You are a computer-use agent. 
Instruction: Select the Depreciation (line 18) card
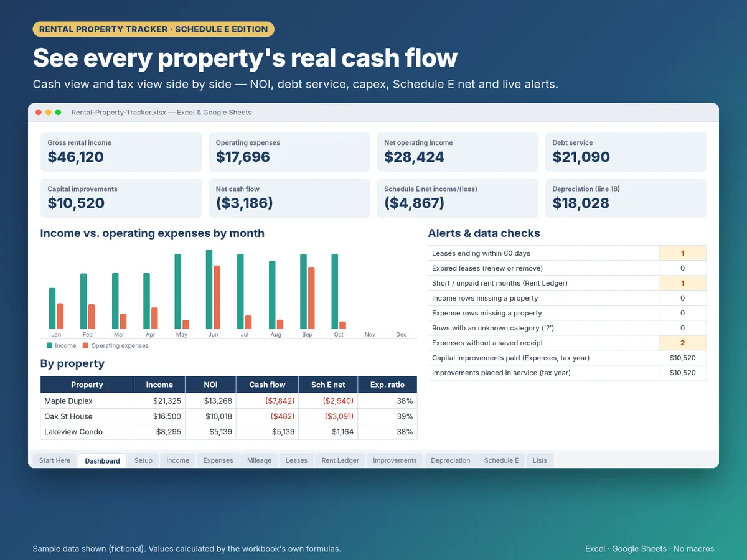[626, 198]
